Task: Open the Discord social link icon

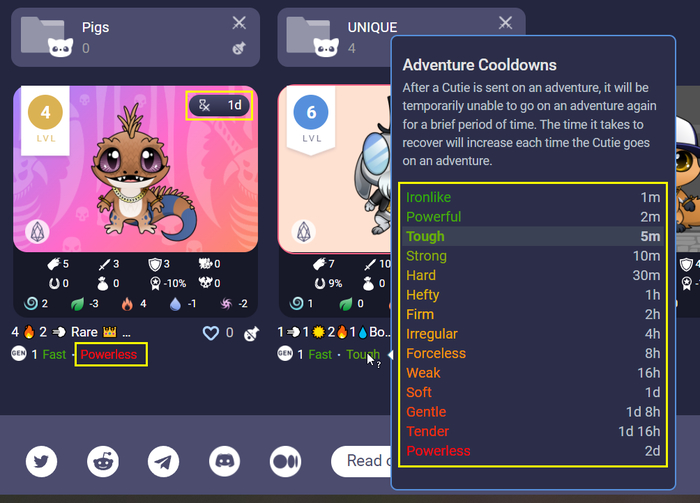Action: pos(225,461)
